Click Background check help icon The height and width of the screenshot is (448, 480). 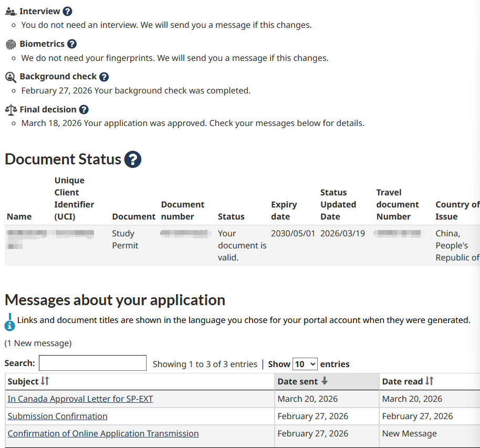[104, 77]
